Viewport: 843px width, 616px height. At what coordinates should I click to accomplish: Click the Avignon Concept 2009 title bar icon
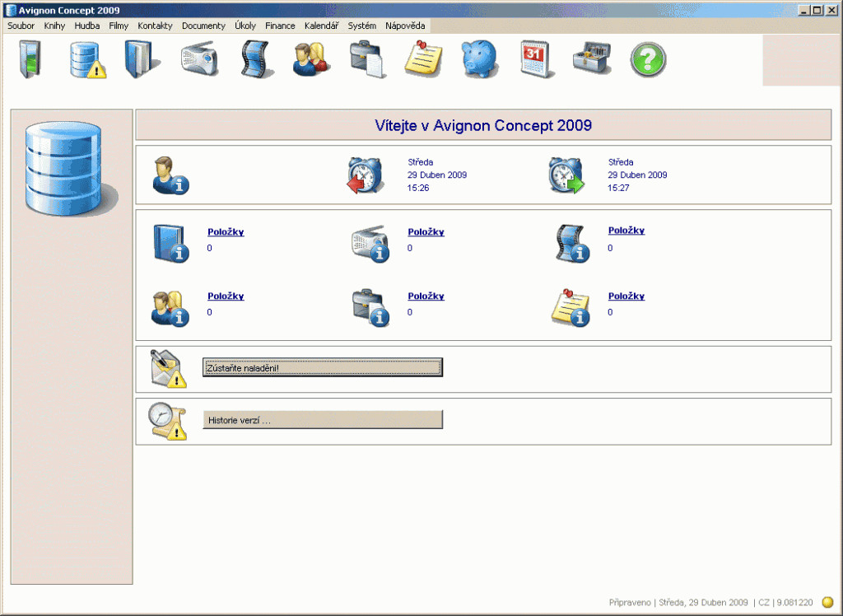point(11,10)
